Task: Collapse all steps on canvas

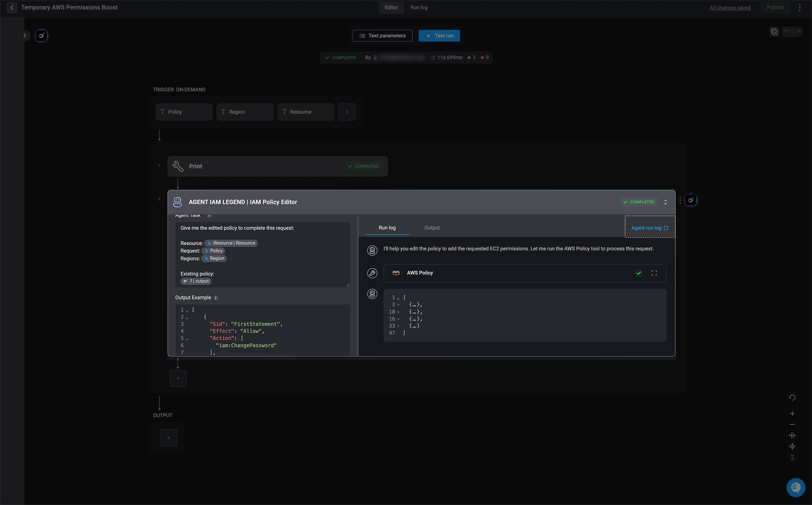Action: [792, 457]
